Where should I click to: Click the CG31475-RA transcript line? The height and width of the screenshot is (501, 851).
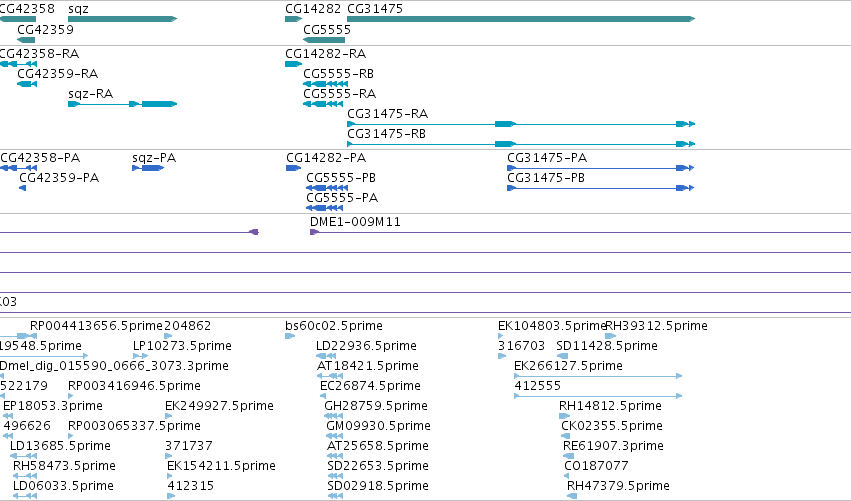coord(521,124)
